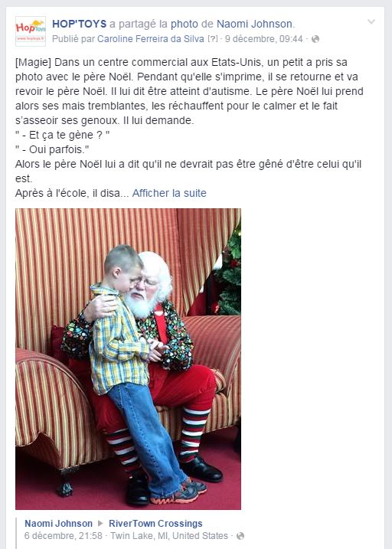Click the Hop'Toys page logo avatar

pyautogui.click(x=31, y=31)
